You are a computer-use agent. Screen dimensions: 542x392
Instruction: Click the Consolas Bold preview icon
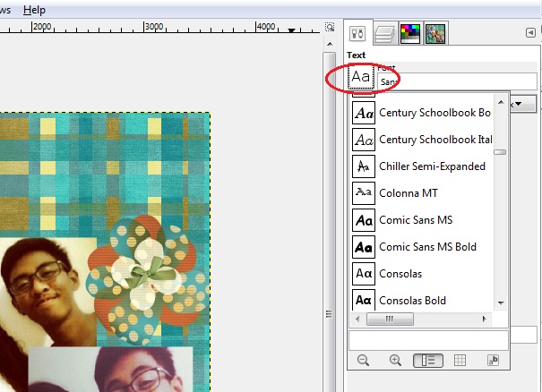pyautogui.click(x=364, y=300)
